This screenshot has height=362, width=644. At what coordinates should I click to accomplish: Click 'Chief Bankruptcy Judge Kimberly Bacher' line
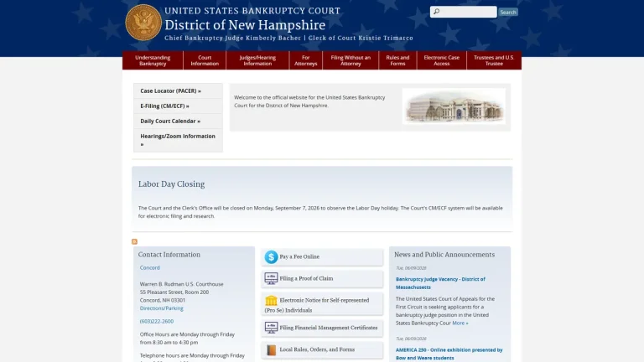[x=232, y=39]
